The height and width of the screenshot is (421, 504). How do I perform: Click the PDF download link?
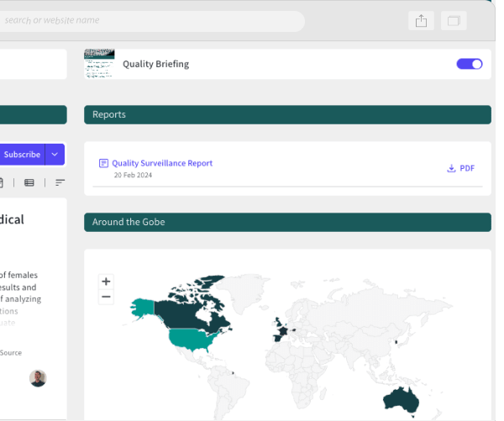coord(467,168)
